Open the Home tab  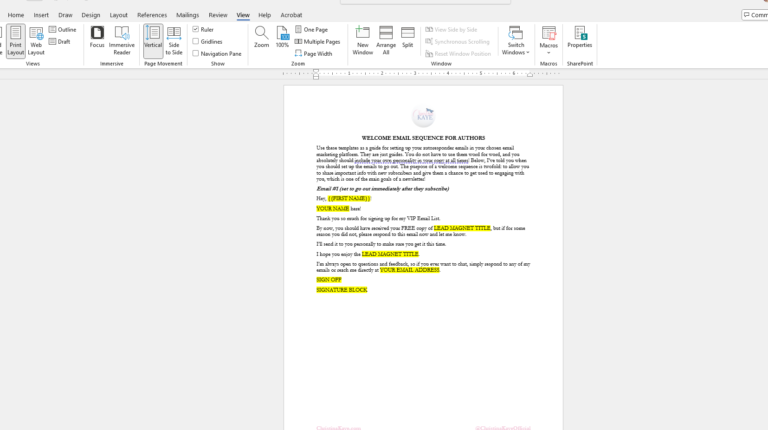[16, 15]
